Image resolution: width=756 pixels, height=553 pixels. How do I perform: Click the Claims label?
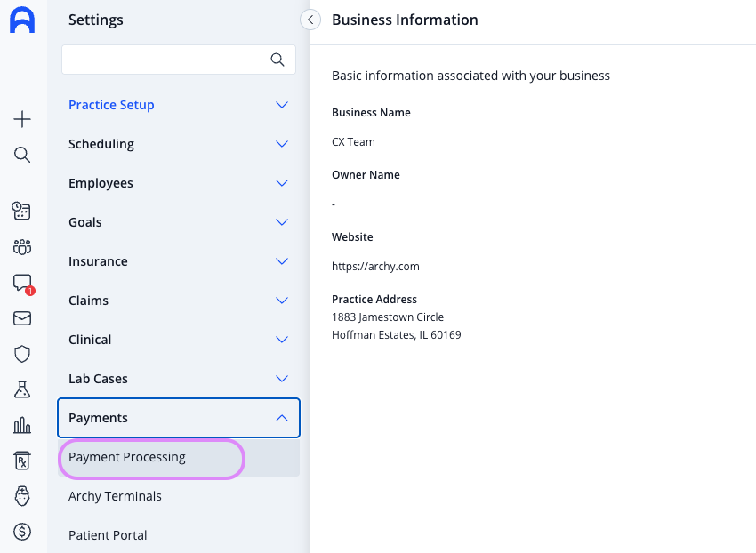tap(88, 301)
